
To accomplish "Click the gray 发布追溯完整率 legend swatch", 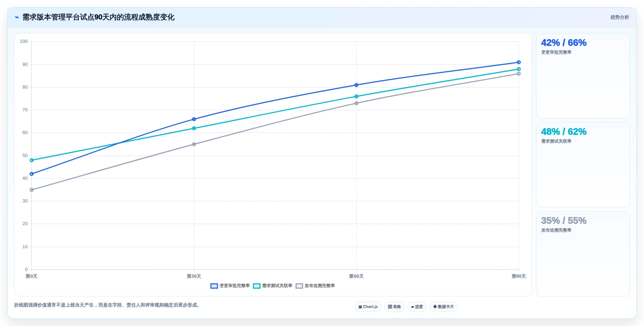I will (x=299, y=286).
